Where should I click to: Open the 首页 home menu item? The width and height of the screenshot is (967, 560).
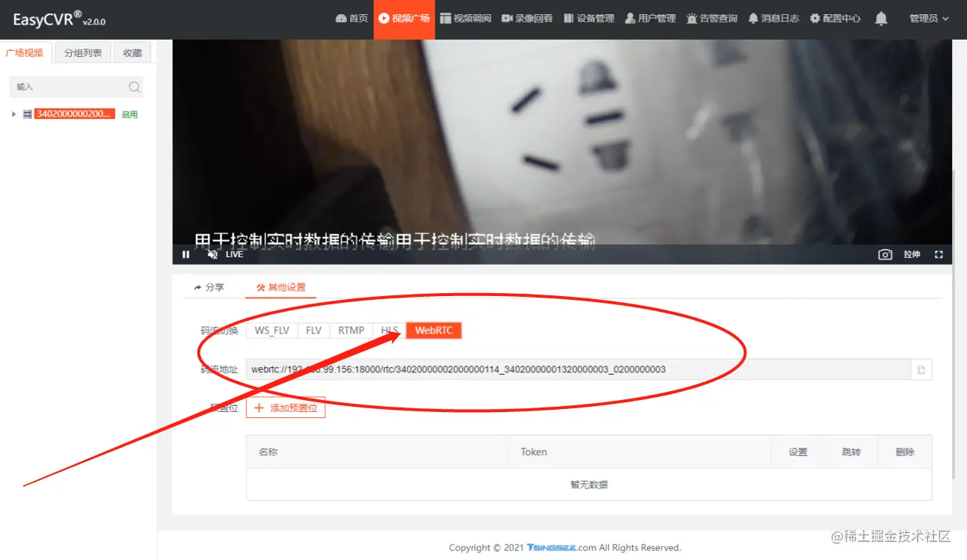[x=352, y=18]
